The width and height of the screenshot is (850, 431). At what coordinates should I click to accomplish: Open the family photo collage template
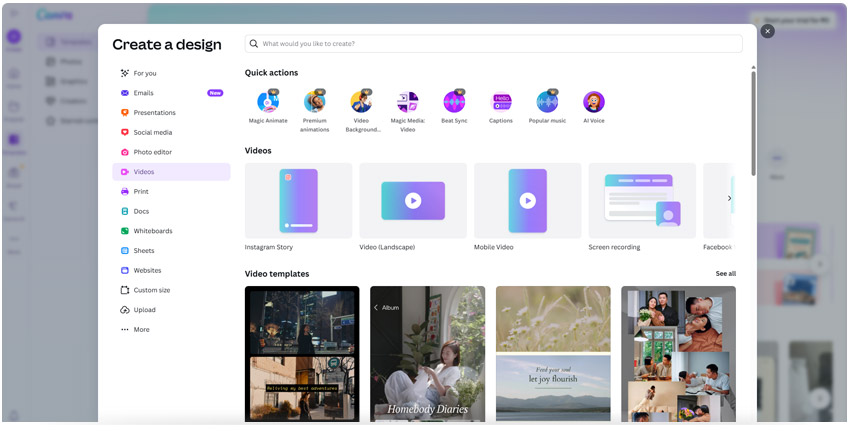pyautogui.click(x=679, y=354)
